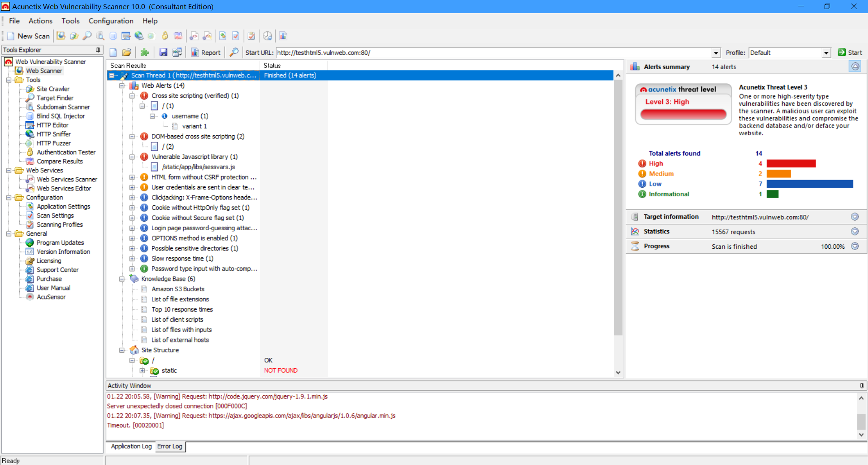Open Scan Settings toolbar icon

pyautogui.click(x=236, y=36)
